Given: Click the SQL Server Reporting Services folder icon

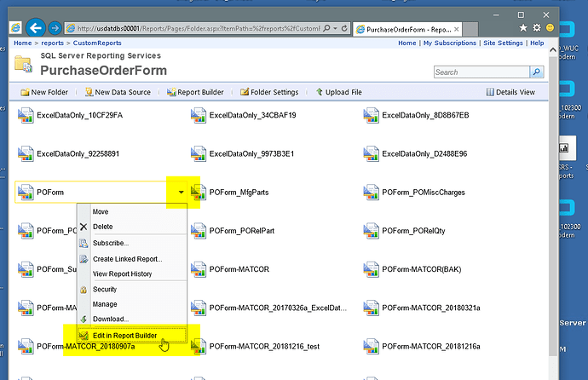Looking at the screenshot, I should click(x=23, y=63).
